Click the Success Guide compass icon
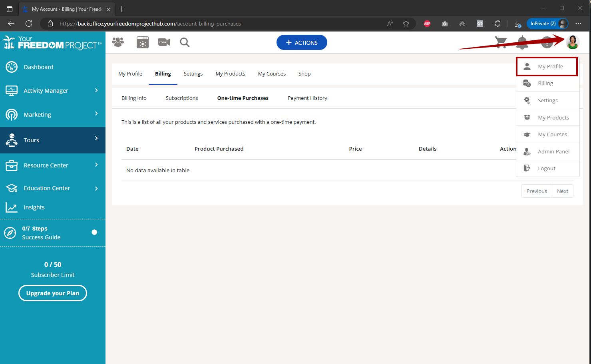591x364 pixels. click(x=10, y=233)
